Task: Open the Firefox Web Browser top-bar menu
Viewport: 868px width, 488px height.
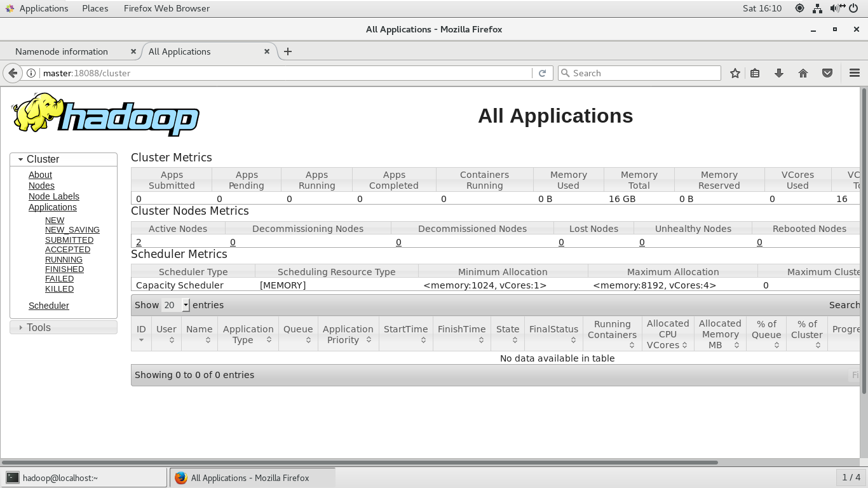Action: [x=166, y=8]
